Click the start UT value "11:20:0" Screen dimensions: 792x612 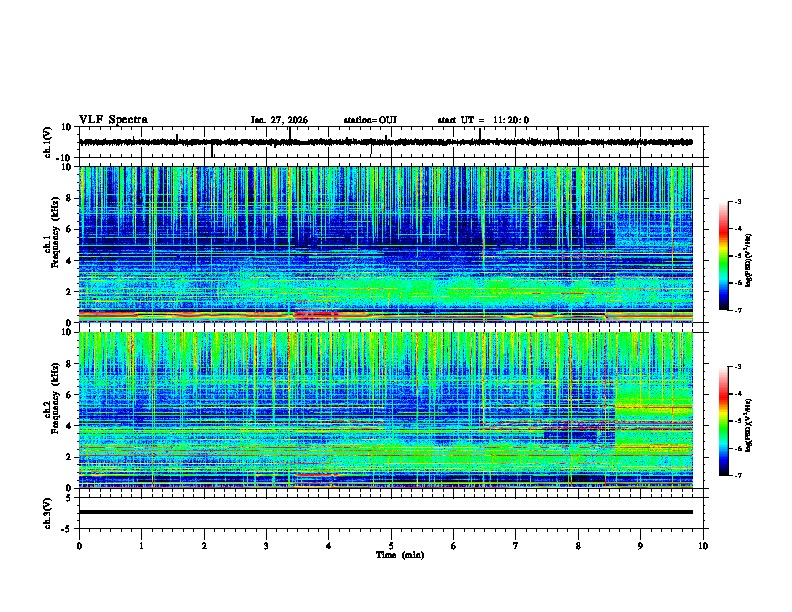tap(511, 120)
